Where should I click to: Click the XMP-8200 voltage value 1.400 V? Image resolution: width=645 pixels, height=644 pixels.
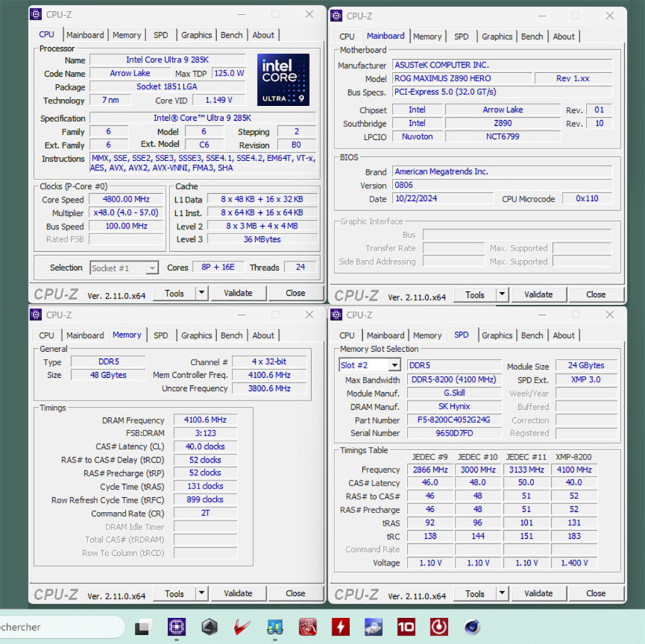pos(574,563)
